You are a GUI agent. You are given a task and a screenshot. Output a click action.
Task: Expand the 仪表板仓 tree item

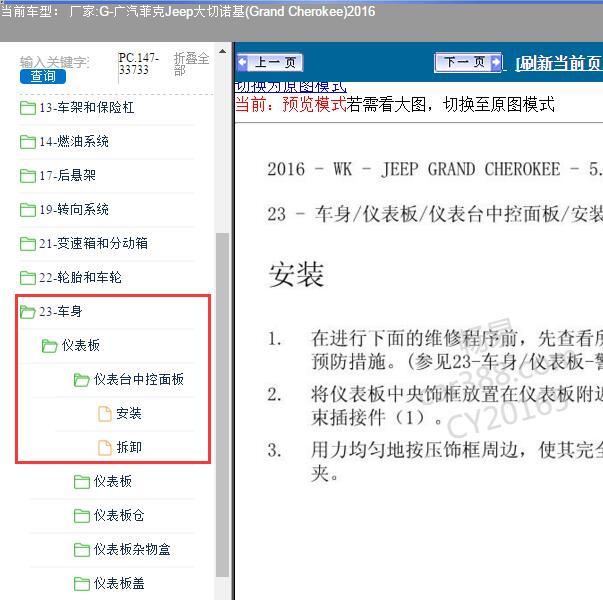[x=119, y=515]
